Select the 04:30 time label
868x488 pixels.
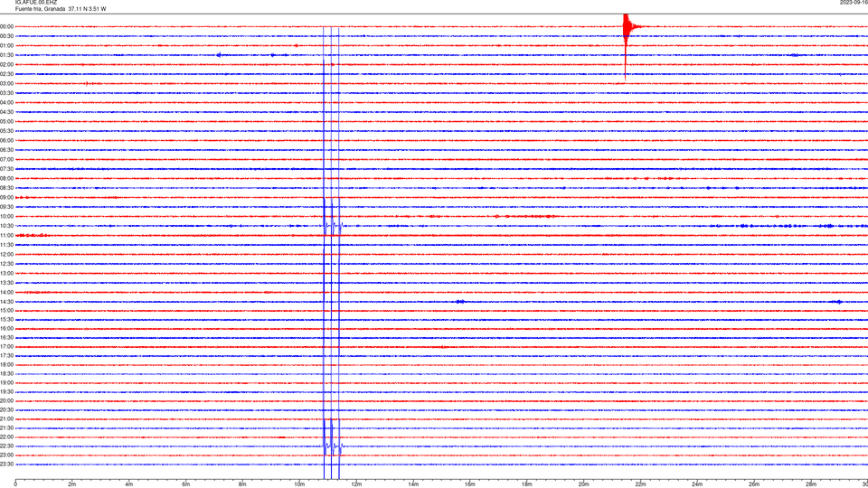(6, 112)
